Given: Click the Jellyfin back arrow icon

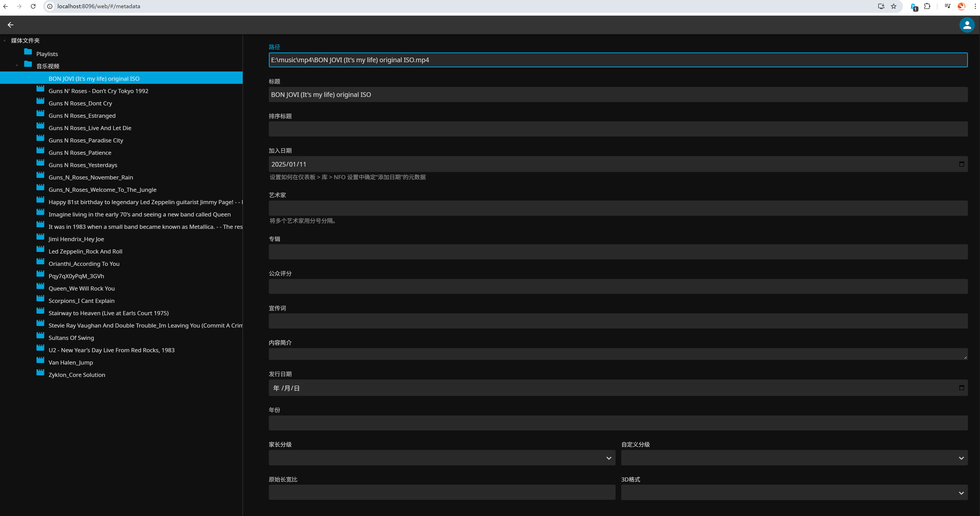Looking at the screenshot, I should [11, 25].
